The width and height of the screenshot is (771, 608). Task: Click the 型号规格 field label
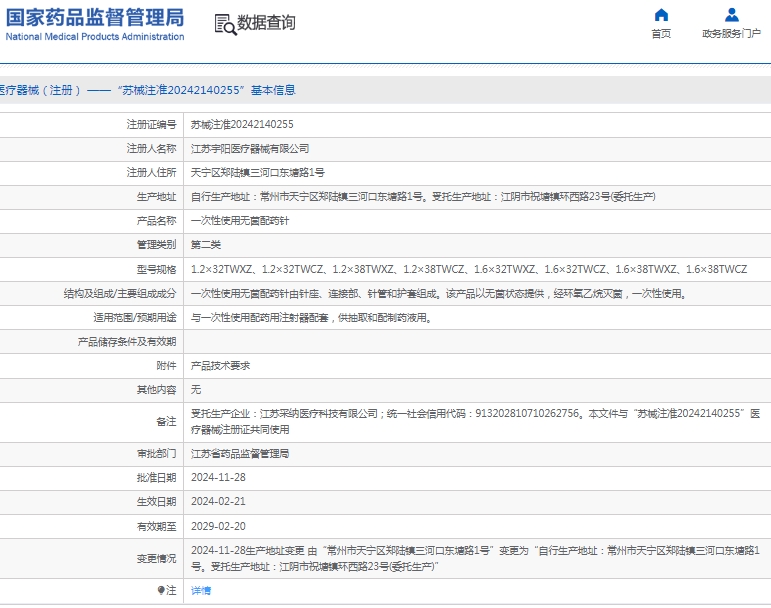(156, 269)
